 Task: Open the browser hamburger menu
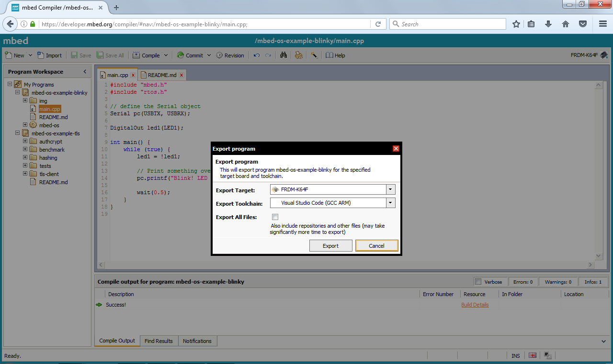coord(603,24)
